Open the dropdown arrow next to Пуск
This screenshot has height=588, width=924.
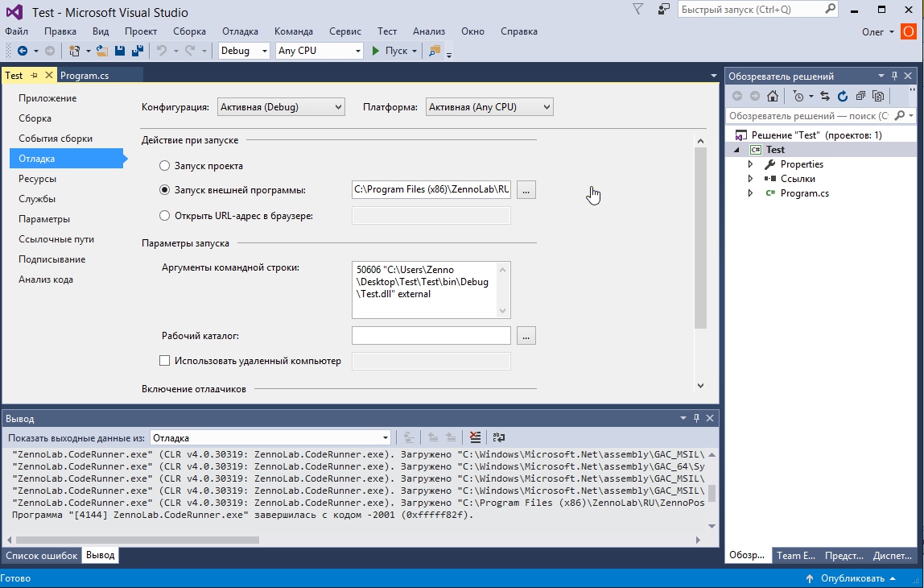tap(415, 51)
